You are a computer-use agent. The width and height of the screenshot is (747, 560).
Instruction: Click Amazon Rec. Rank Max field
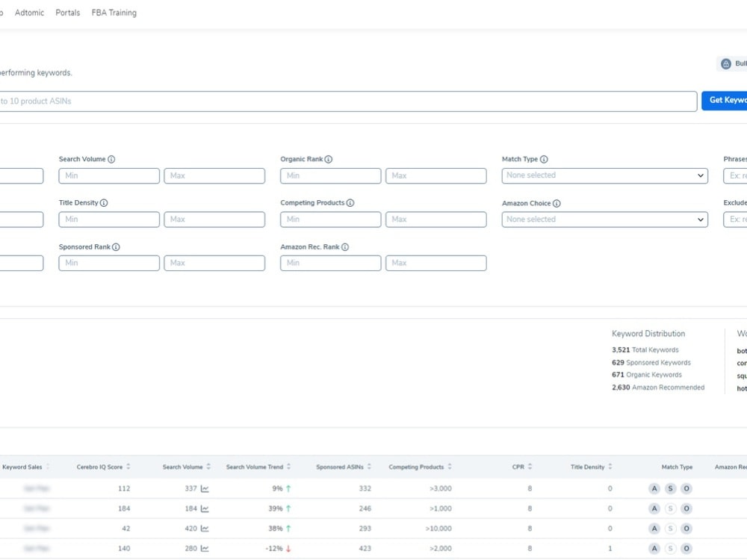pyautogui.click(x=436, y=264)
